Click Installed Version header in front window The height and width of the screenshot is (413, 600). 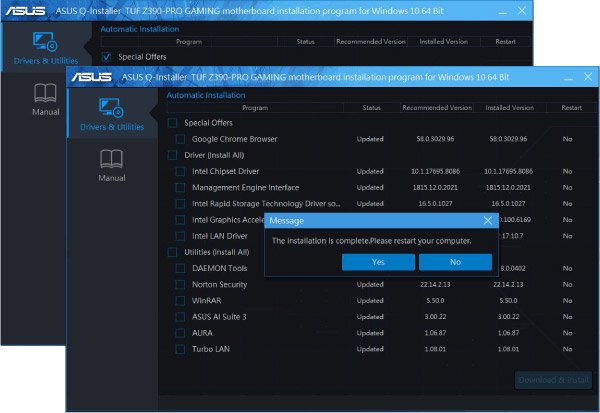[x=510, y=108]
